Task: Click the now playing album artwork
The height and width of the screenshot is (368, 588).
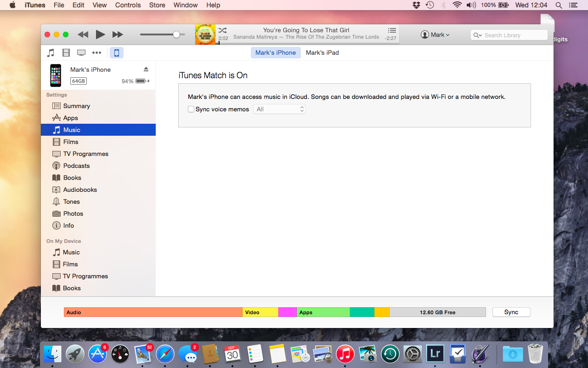Action: tap(205, 34)
